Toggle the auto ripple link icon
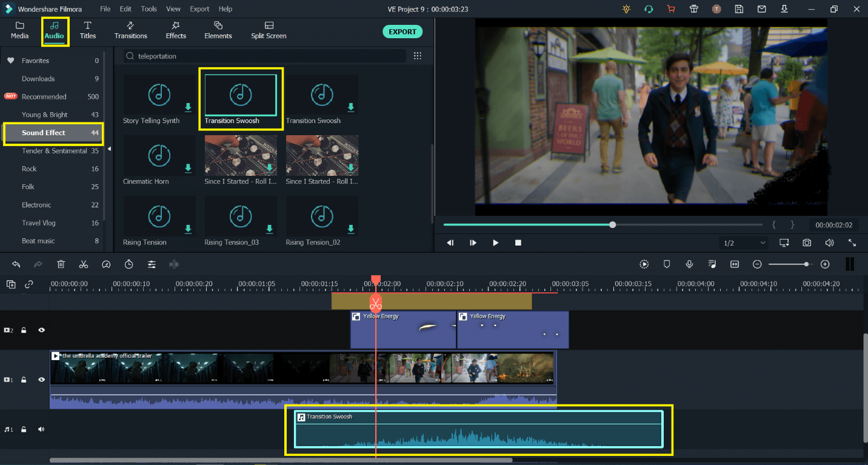 (x=29, y=284)
